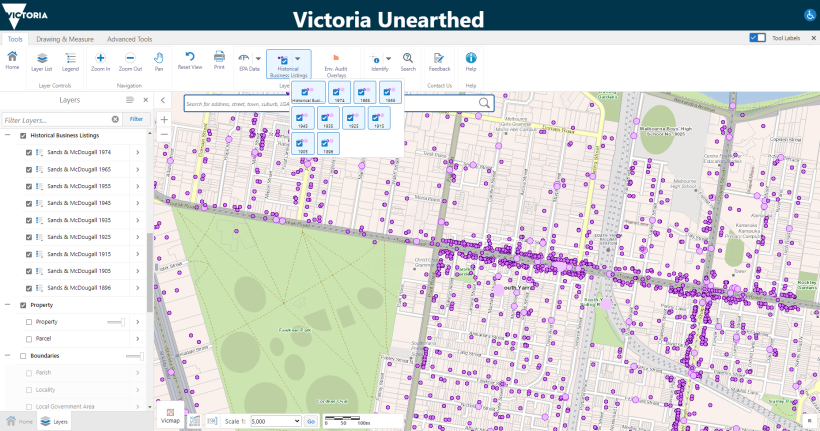This screenshot has height=431, width=820.
Task: Click the address search input field
Action: [x=330, y=103]
